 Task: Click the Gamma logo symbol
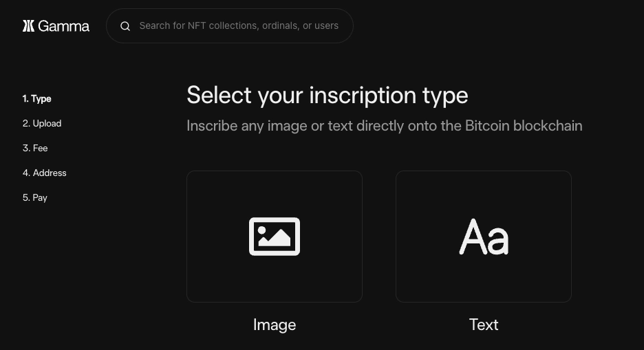(x=28, y=26)
